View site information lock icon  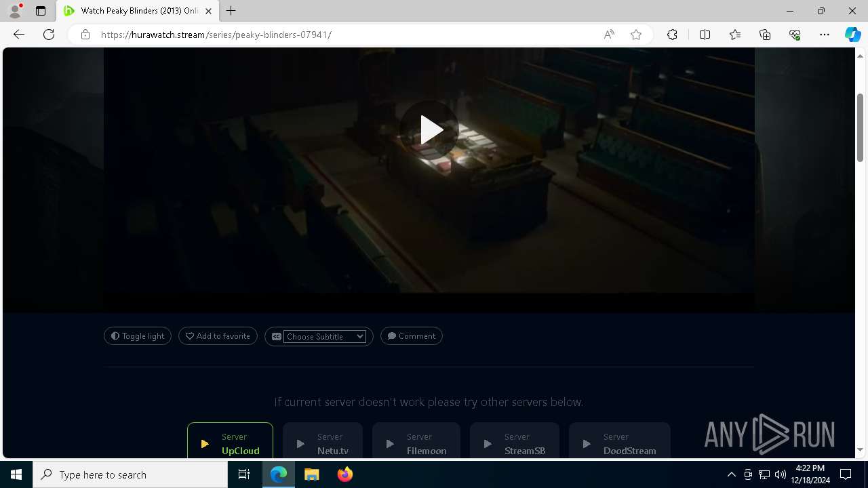pos(85,35)
